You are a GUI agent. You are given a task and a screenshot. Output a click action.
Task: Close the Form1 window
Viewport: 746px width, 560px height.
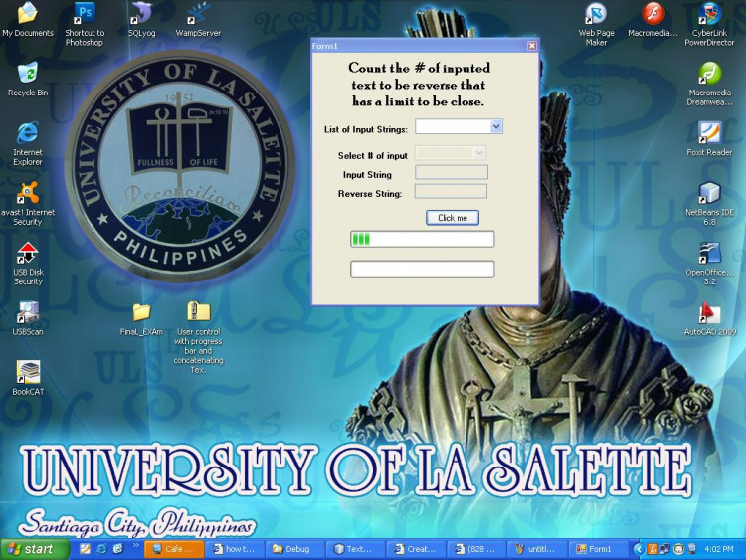(x=532, y=46)
